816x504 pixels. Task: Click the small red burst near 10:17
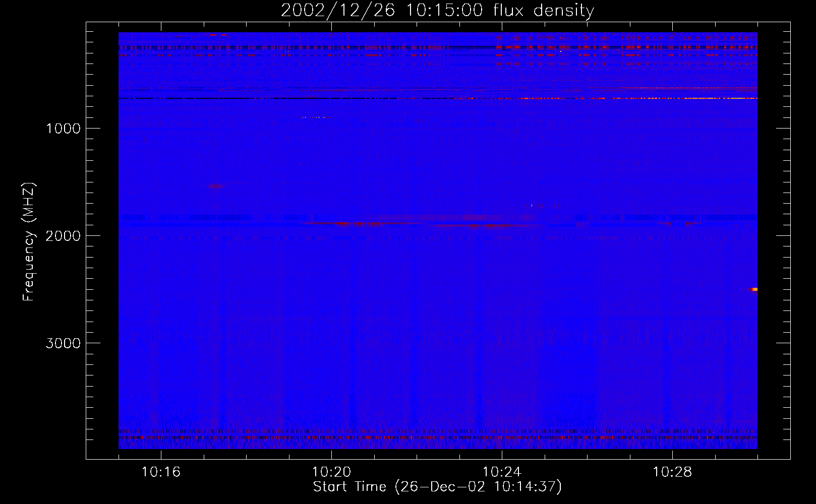(x=216, y=186)
